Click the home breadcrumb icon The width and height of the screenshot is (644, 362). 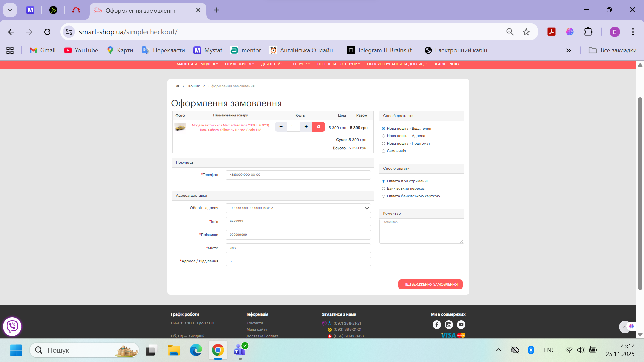point(178,86)
